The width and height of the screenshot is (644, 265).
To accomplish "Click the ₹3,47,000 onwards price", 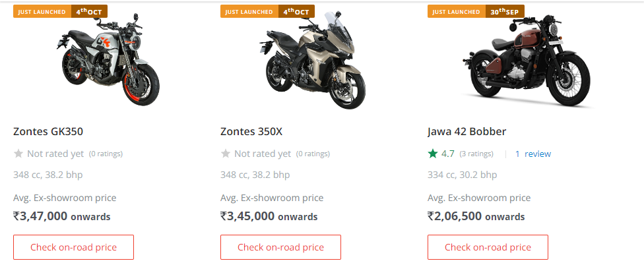I will pyautogui.click(x=62, y=216).
